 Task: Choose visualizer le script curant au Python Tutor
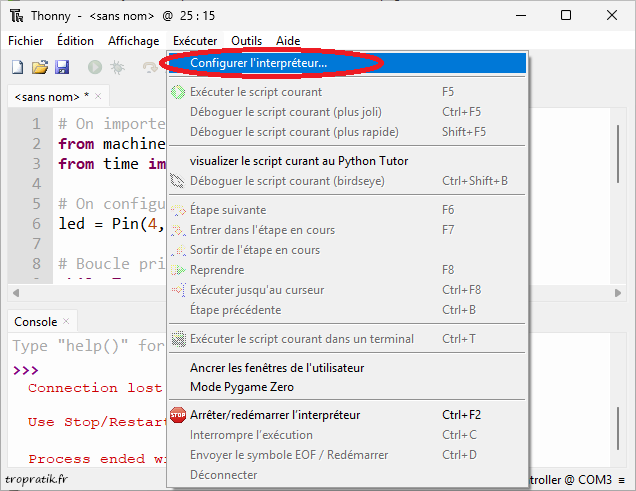click(298, 161)
